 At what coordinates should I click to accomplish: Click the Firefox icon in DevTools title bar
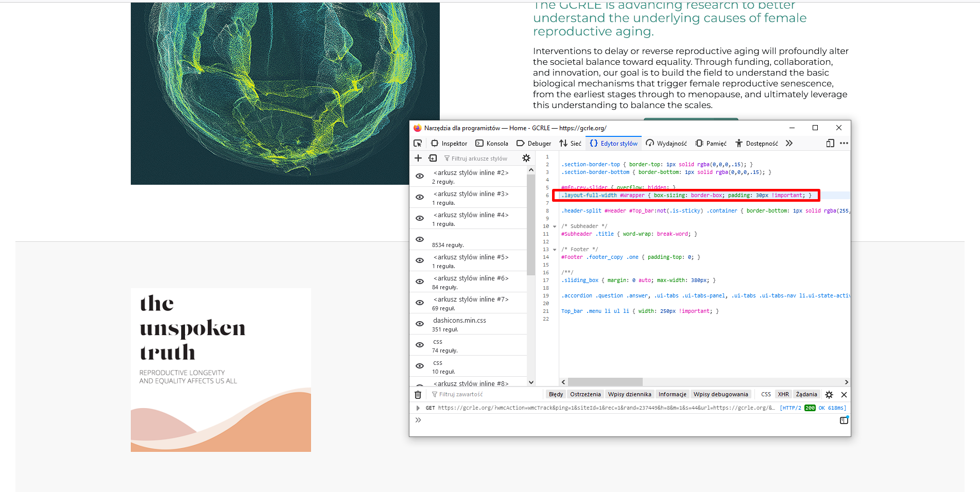417,128
